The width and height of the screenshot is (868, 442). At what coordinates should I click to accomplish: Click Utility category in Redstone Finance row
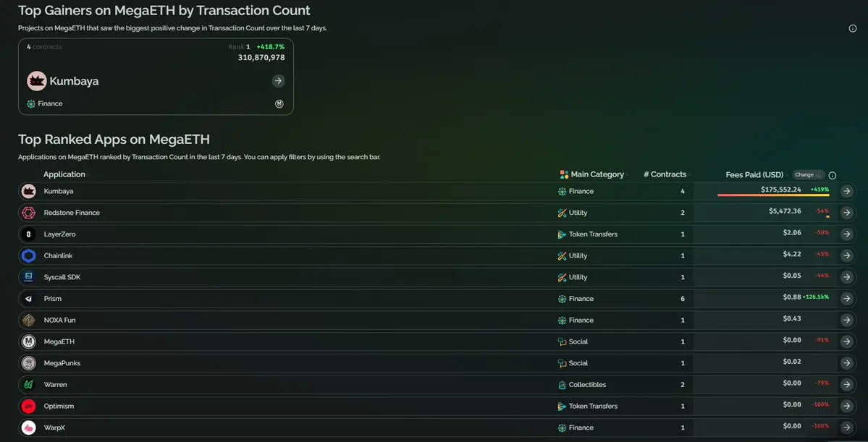(x=578, y=213)
